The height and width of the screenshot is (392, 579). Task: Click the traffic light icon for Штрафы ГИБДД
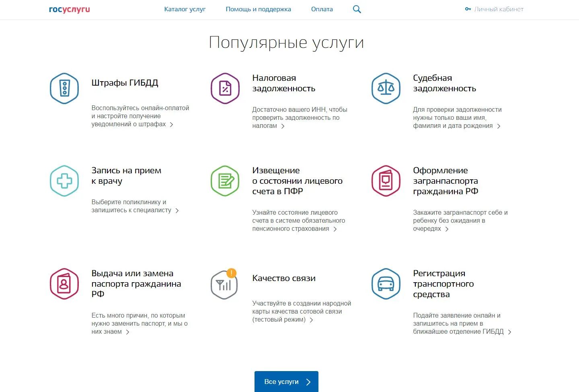click(x=64, y=88)
